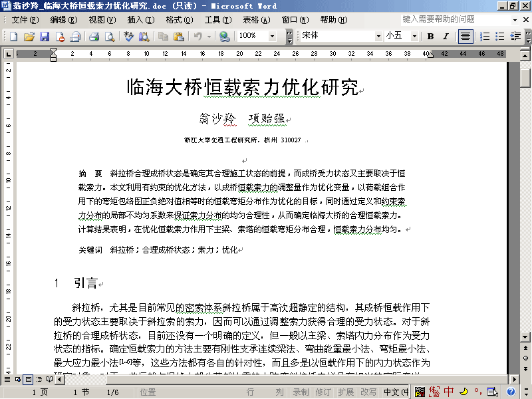Open the 工具(T) menu
The height and width of the screenshot is (399, 532).
218,20
